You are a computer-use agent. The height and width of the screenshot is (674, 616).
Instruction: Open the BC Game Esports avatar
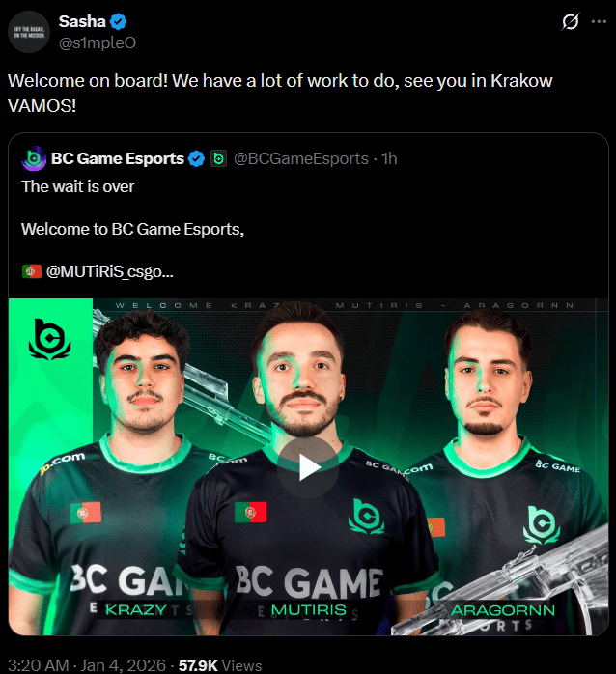[x=34, y=158]
